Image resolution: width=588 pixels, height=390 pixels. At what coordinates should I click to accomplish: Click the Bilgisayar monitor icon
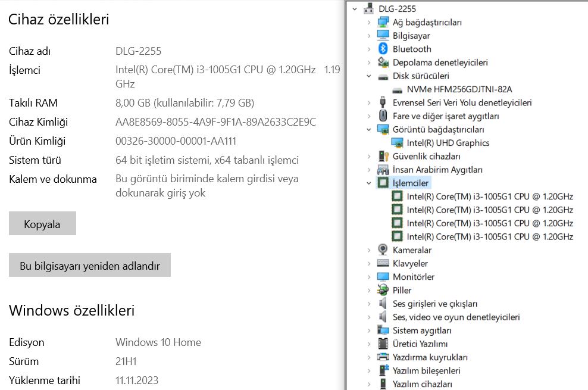click(x=383, y=35)
